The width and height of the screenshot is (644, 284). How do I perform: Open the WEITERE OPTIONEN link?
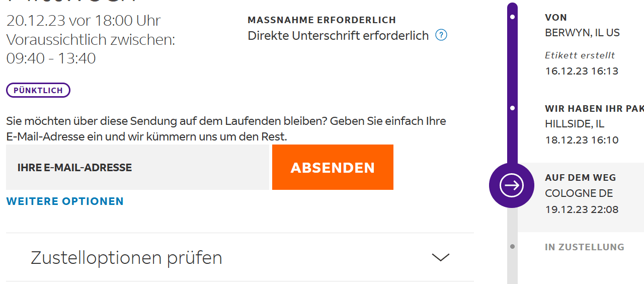pos(65,201)
